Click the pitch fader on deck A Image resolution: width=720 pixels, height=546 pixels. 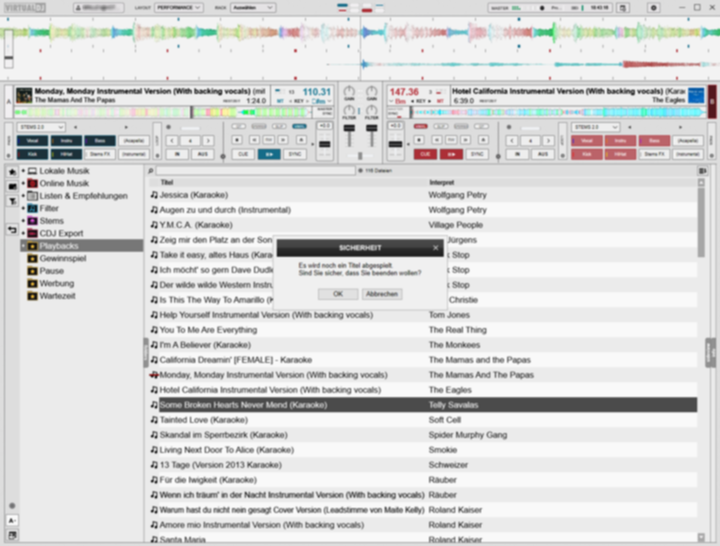(325, 144)
